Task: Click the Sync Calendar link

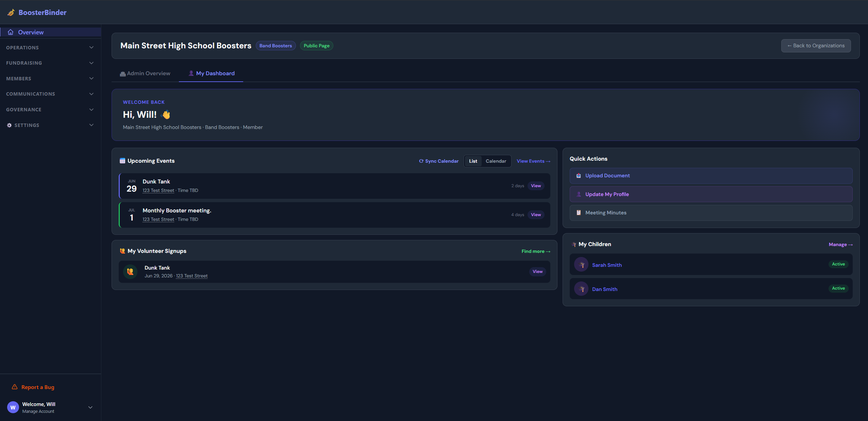Action: 439,161
